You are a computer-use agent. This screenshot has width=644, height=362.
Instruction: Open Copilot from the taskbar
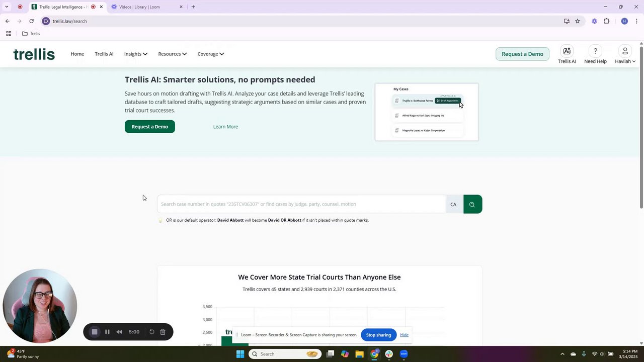[345, 354]
